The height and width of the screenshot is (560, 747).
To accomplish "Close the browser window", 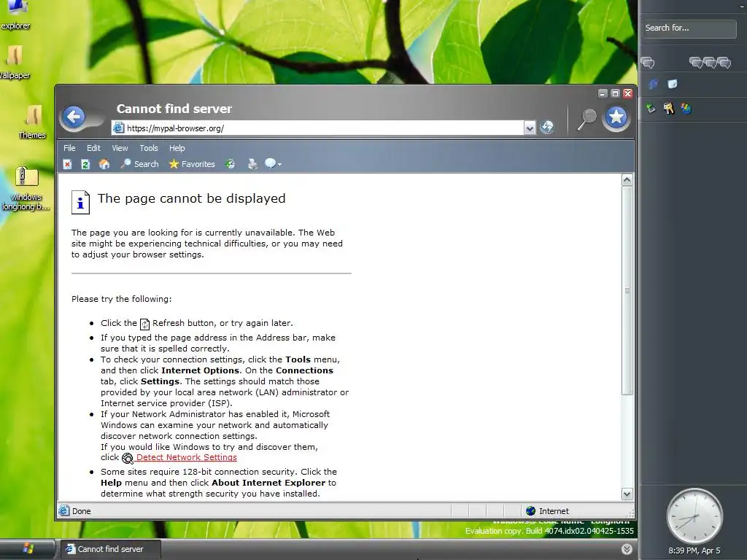I will click(x=627, y=93).
